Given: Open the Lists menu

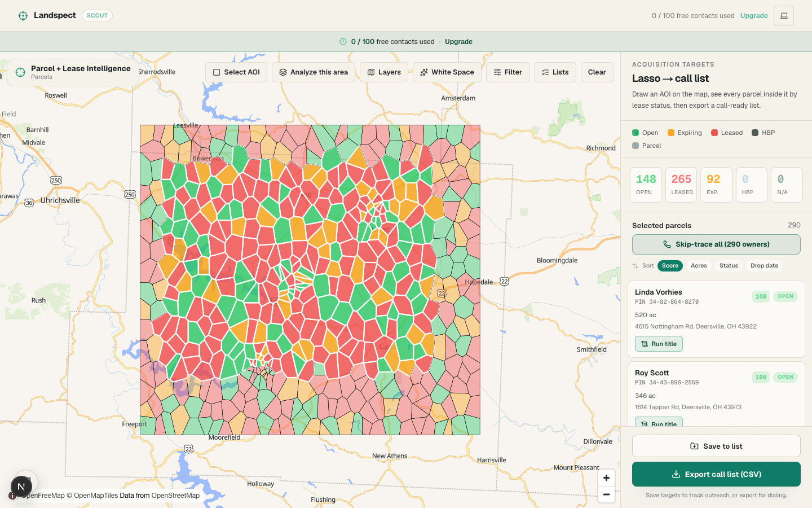Looking at the screenshot, I should (x=555, y=72).
